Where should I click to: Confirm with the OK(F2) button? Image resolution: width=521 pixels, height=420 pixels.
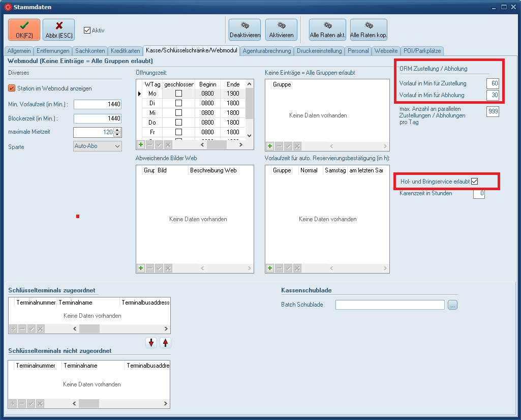(24, 29)
